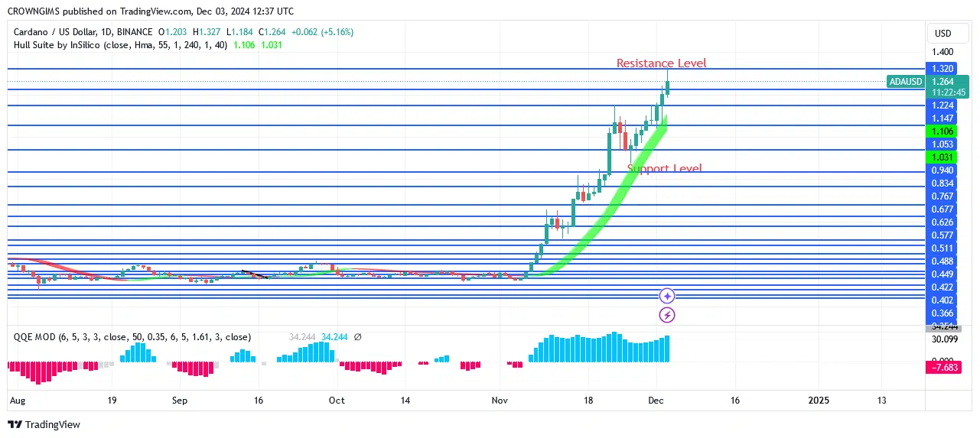
Task: Click the QQE MOD empty-set symbol icon
Action: pos(358,336)
